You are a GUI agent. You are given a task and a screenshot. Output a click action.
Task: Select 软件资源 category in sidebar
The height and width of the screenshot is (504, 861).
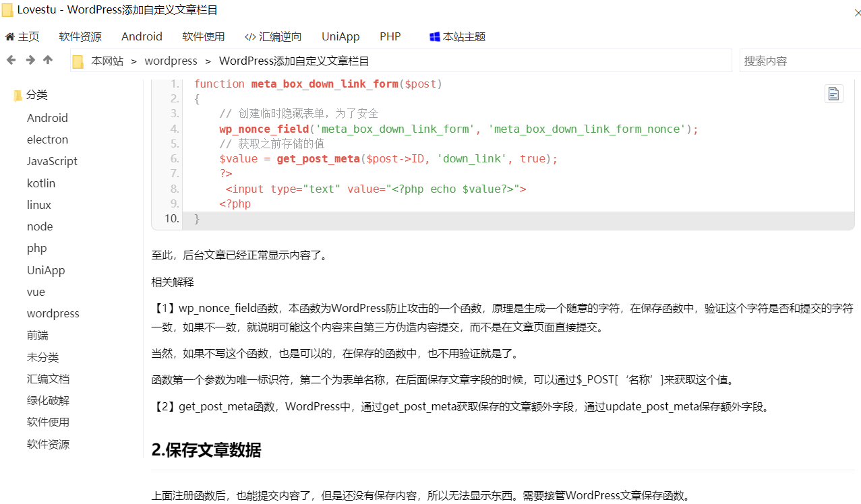pos(48,444)
